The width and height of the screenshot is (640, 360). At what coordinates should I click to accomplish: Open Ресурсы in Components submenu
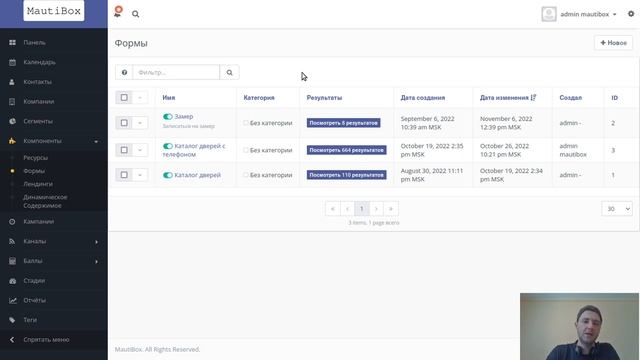point(36,158)
